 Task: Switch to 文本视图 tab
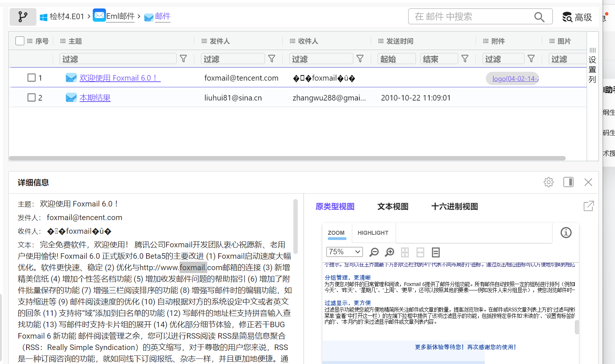393,206
